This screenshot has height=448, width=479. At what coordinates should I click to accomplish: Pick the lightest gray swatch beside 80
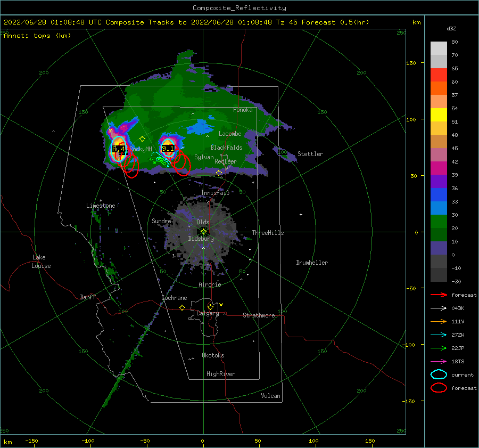click(x=439, y=48)
